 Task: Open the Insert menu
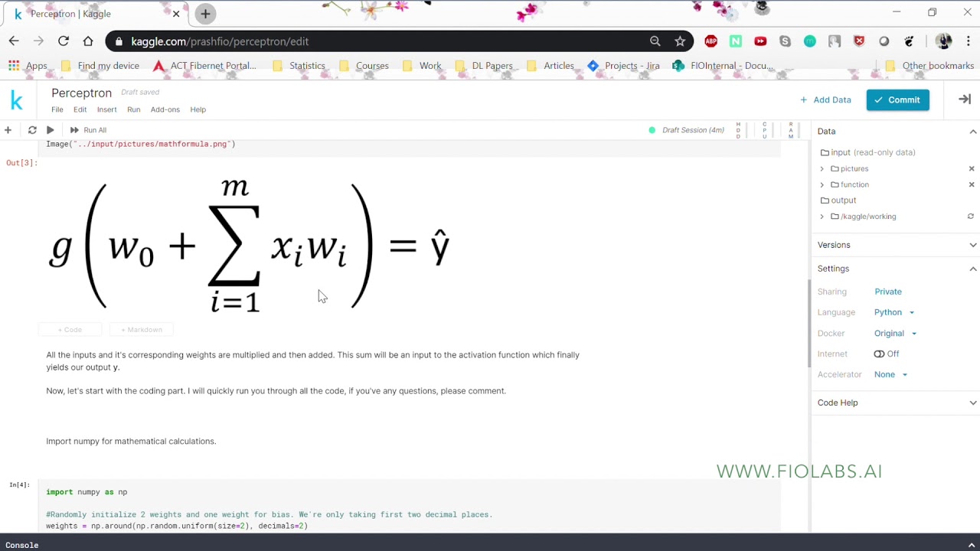point(106,109)
